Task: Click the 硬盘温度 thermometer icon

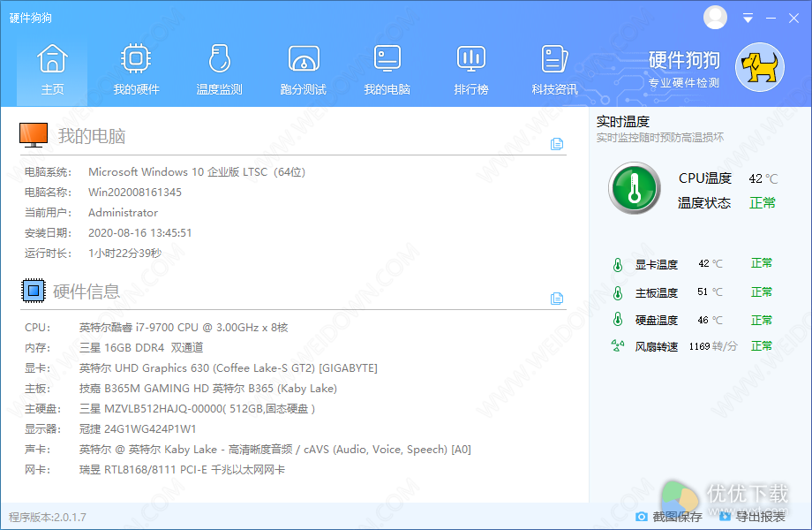Action: [x=618, y=319]
